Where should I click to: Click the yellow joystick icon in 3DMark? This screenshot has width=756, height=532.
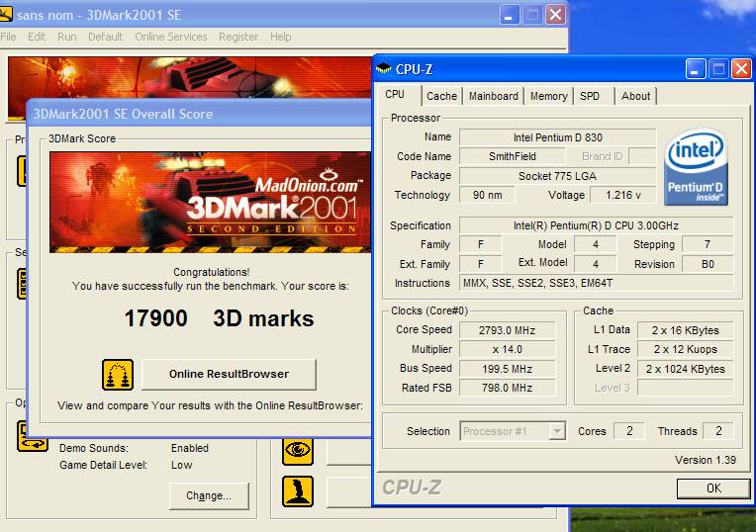(x=298, y=491)
